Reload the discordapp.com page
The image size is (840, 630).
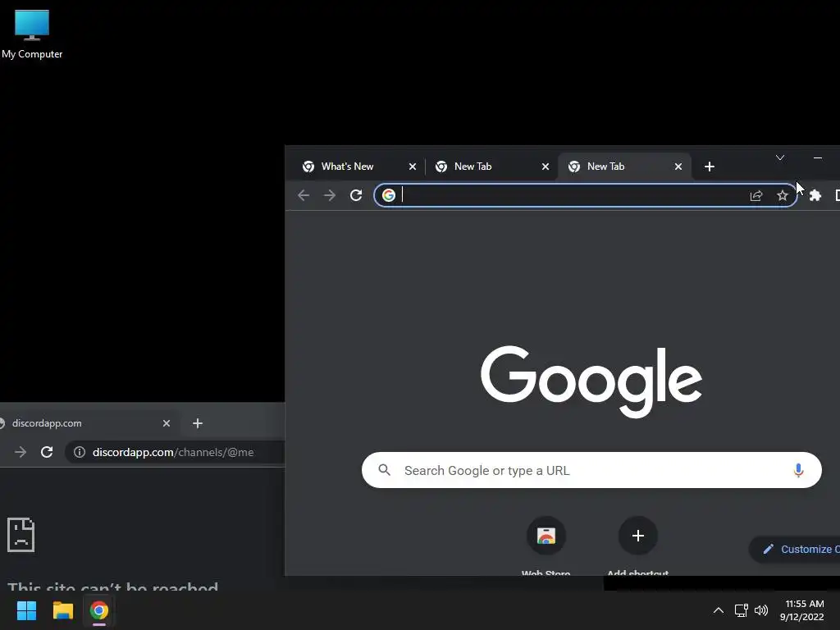point(47,452)
